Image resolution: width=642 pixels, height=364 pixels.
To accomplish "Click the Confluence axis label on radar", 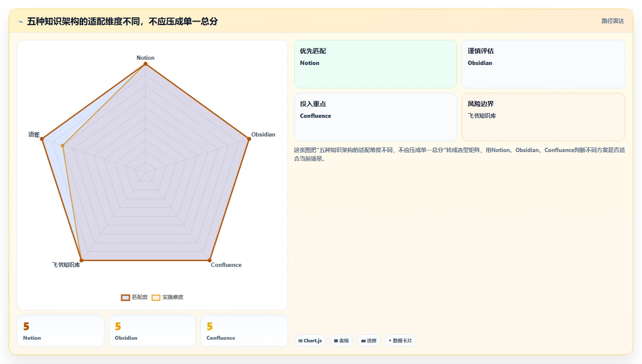I will (226, 265).
